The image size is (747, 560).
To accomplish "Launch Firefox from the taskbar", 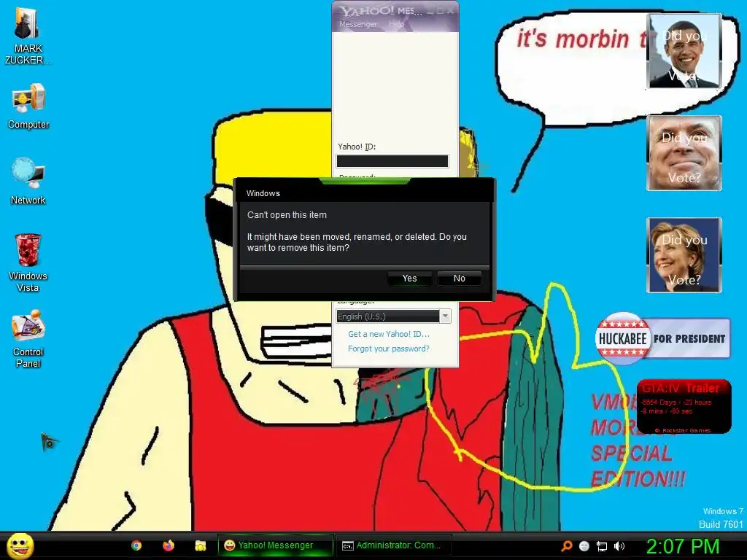I will [x=169, y=545].
